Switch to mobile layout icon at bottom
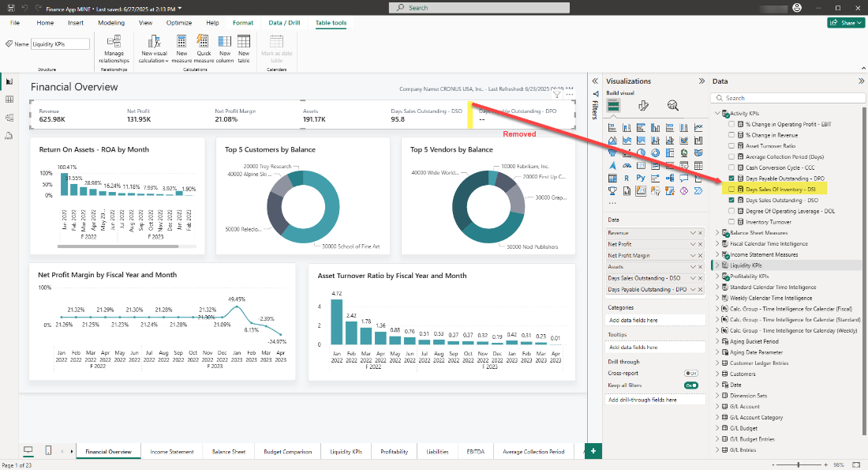Viewport: 868px width, 470px height. tap(48, 450)
